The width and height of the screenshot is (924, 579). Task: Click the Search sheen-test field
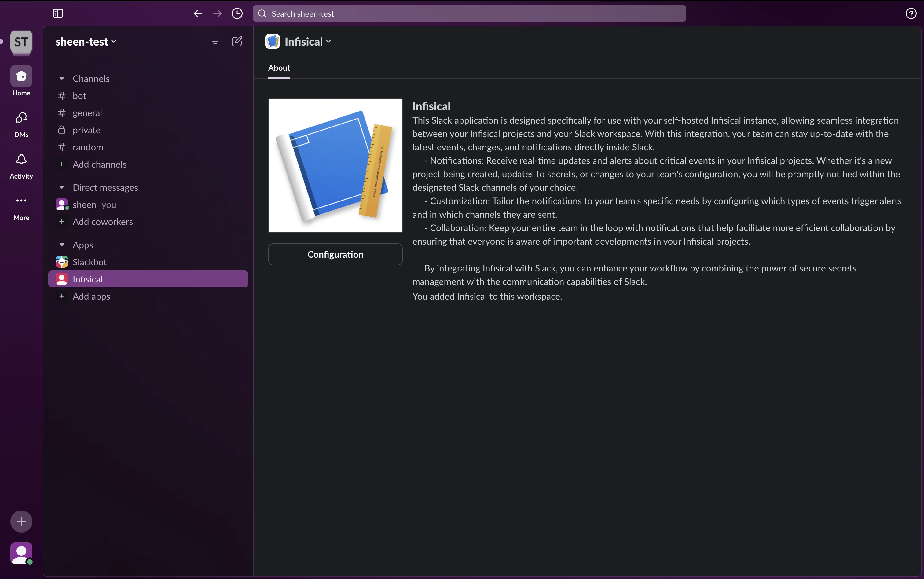pos(469,14)
